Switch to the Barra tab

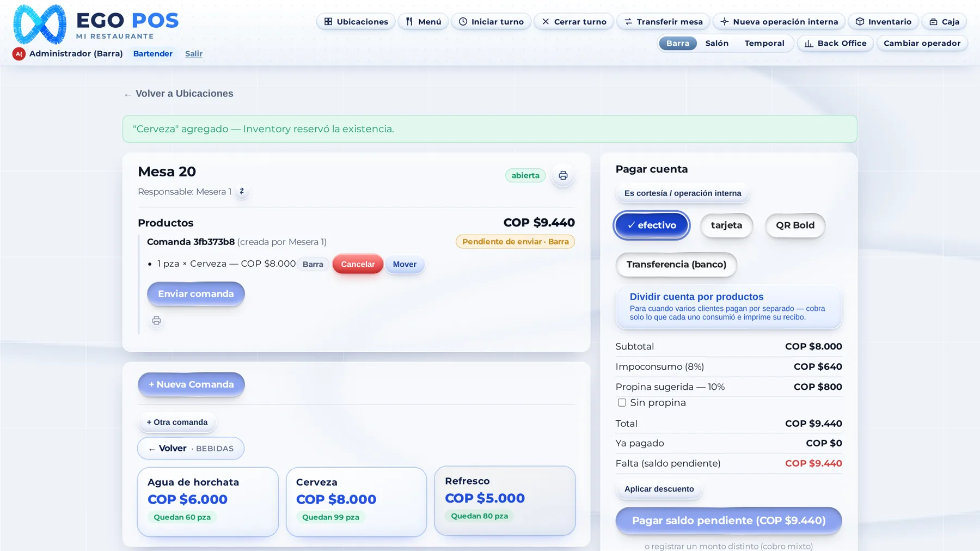pos(678,44)
